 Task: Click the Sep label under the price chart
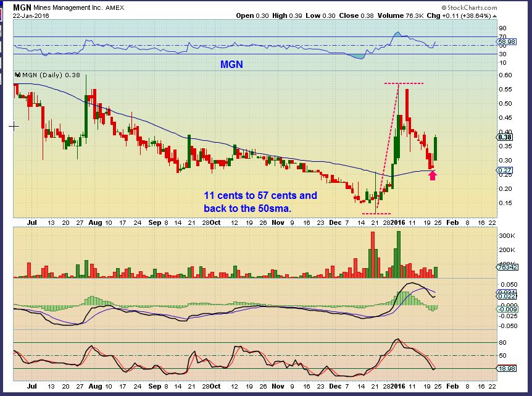click(155, 223)
